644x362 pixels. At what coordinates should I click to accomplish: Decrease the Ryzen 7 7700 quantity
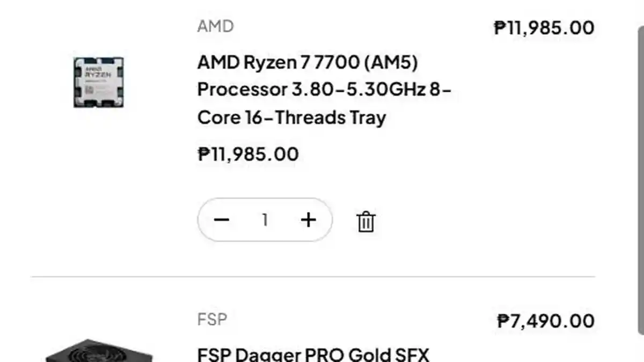click(x=221, y=220)
